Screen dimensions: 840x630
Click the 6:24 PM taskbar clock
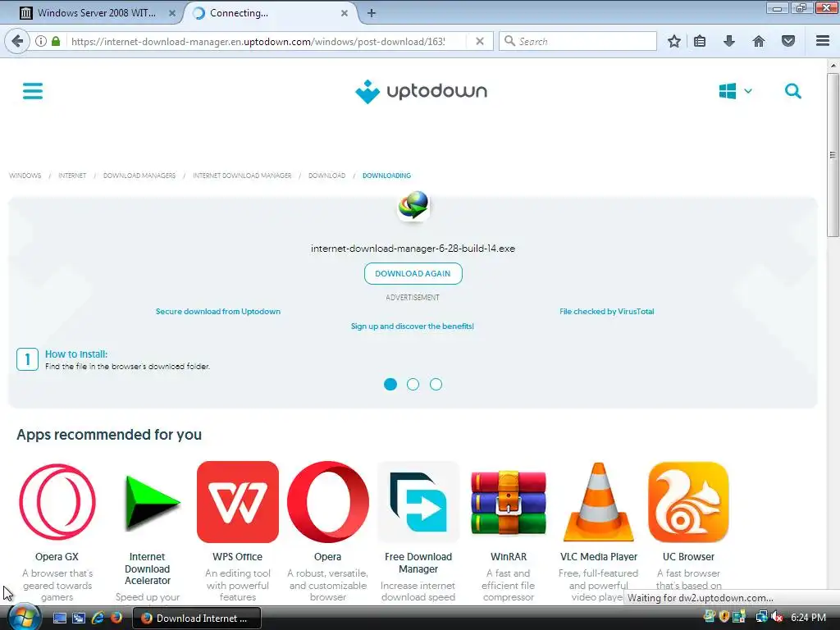808,618
